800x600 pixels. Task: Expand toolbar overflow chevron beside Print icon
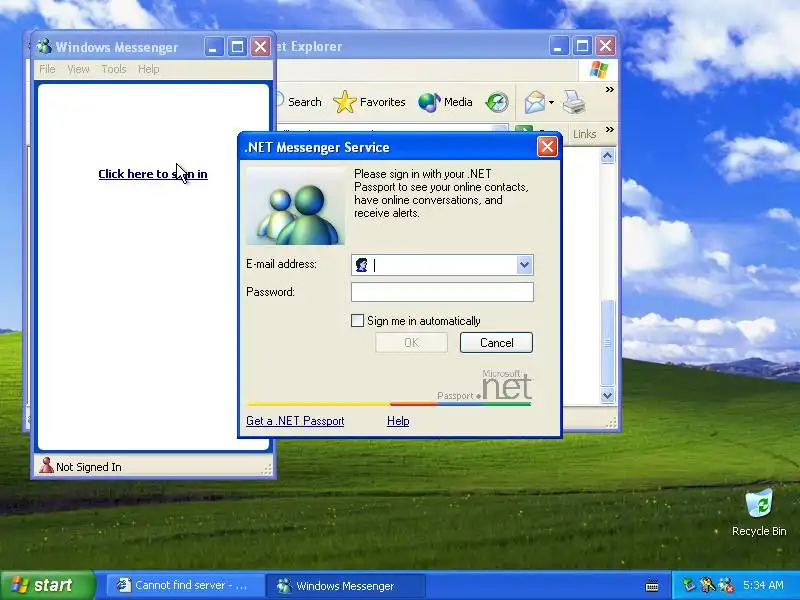[609, 90]
